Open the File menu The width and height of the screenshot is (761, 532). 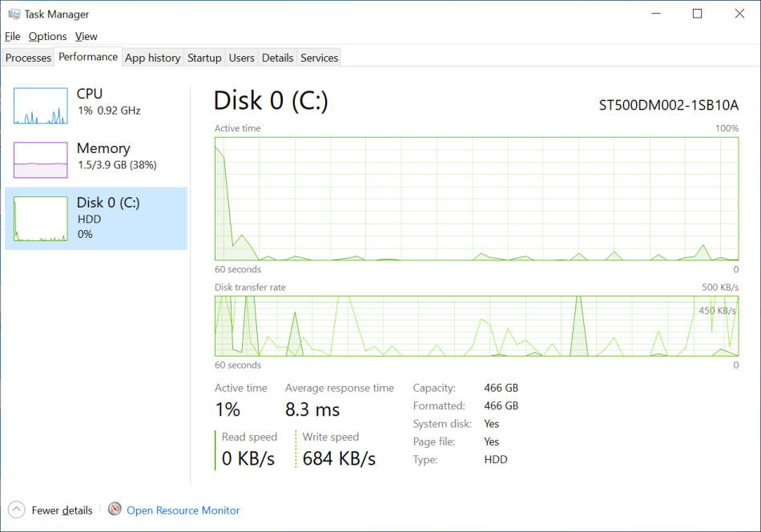click(x=12, y=36)
